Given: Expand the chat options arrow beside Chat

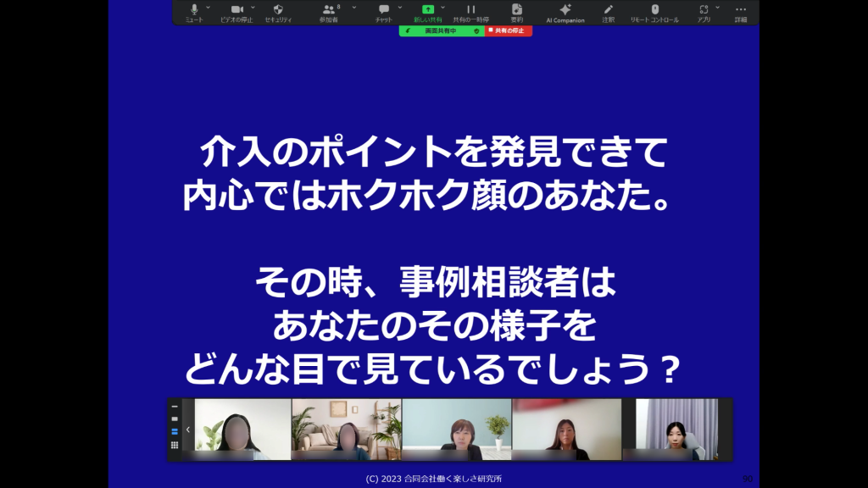Looking at the screenshot, I should (398, 7).
